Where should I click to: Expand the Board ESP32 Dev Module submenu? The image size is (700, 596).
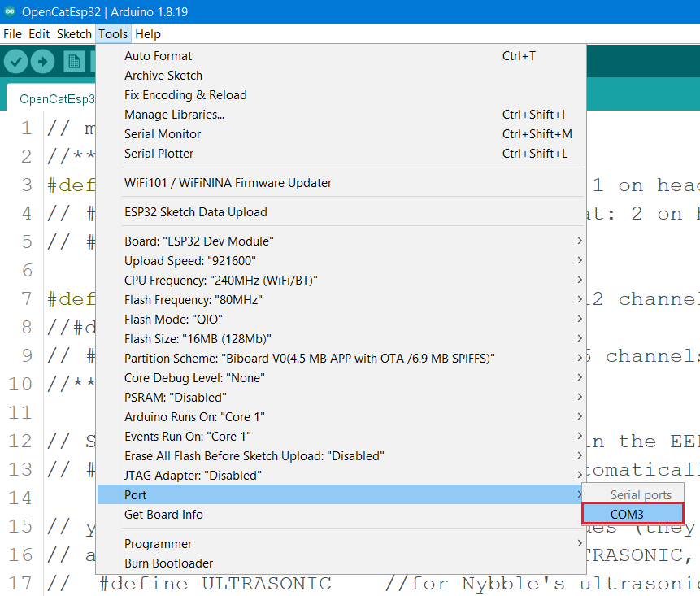[x=199, y=241]
